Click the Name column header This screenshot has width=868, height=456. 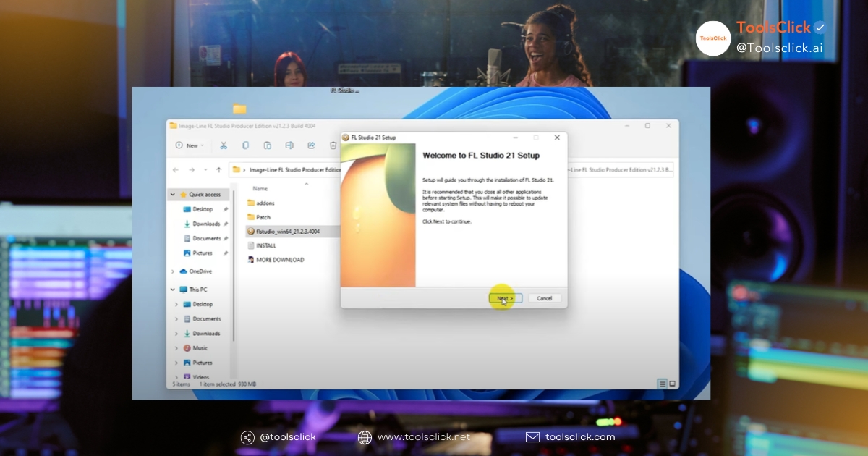260,188
